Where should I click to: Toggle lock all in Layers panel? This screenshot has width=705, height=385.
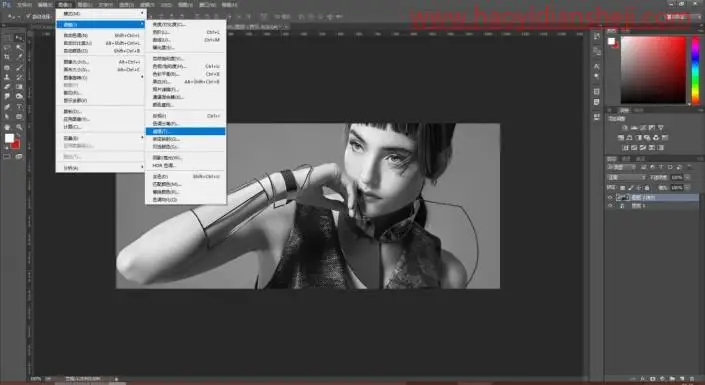tap(647, 188)
